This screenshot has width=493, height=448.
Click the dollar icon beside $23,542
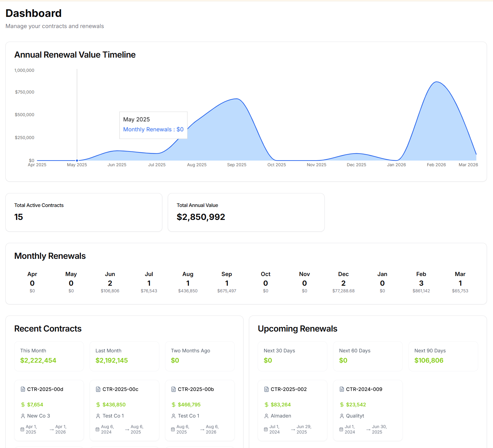(x=341, y=405)
